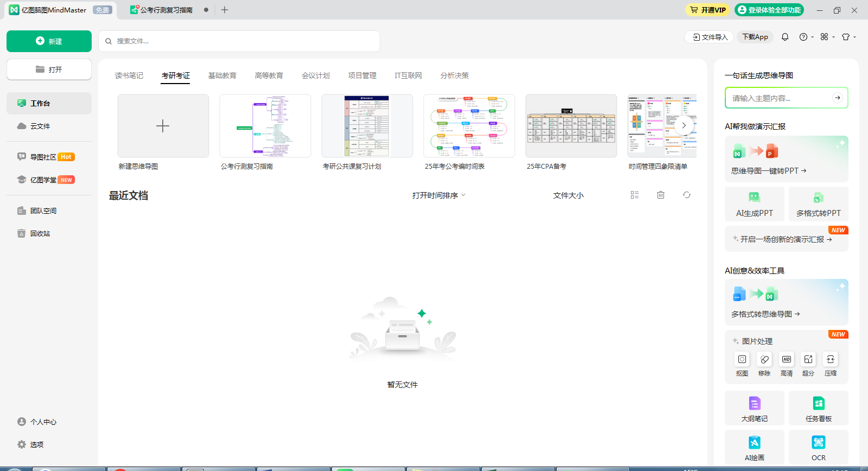Screen dimensions: 868x471
Task: Click the 文件导入 button
Action: point(710,37)
